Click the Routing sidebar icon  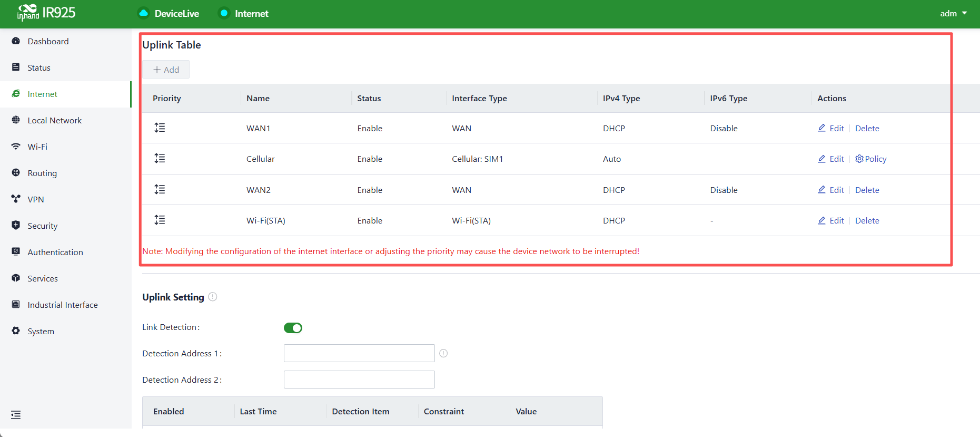tap(16, 173)
